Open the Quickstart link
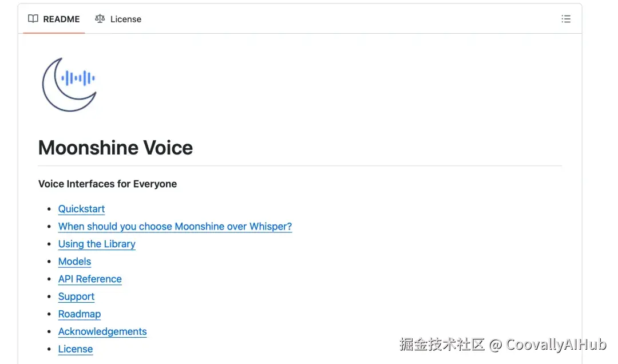This screenshot has height=364, width=618. (81, 209)
